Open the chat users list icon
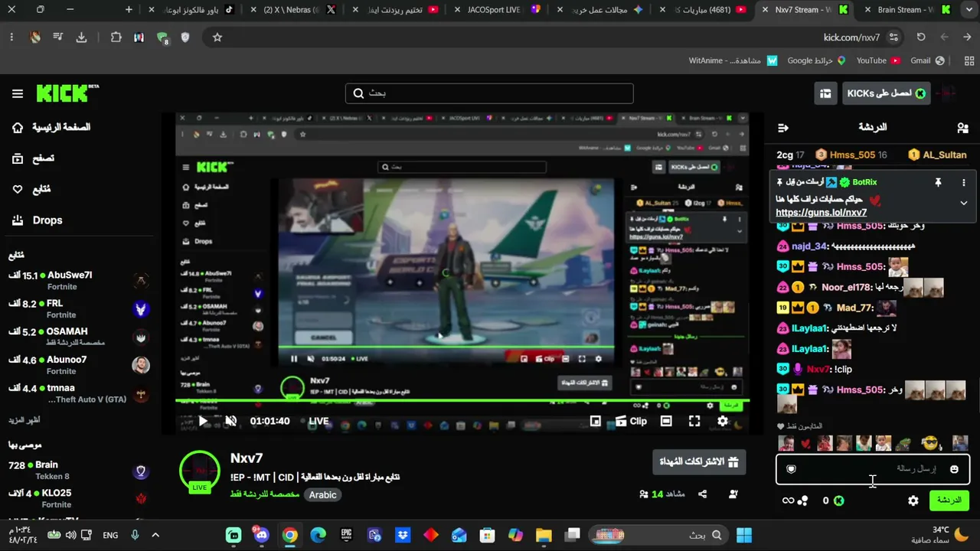The width and height of the screenshot is (980, 551). tap(962, 128)
